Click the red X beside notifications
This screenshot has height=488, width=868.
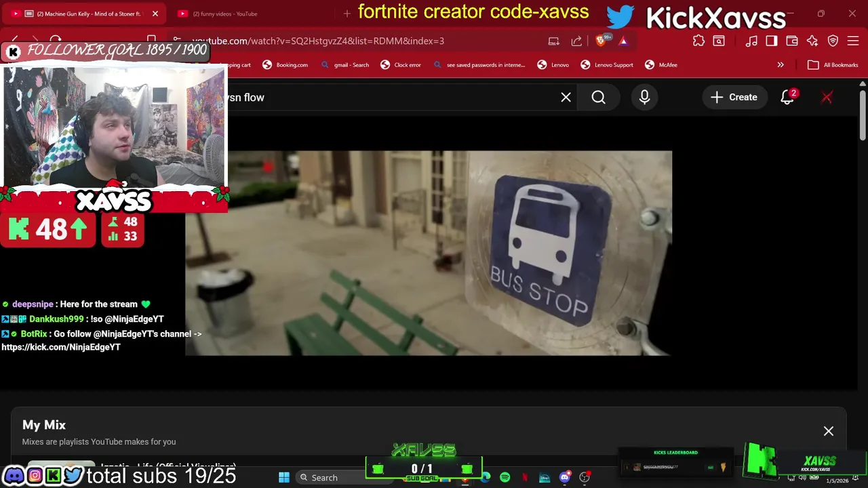[827, 98]
